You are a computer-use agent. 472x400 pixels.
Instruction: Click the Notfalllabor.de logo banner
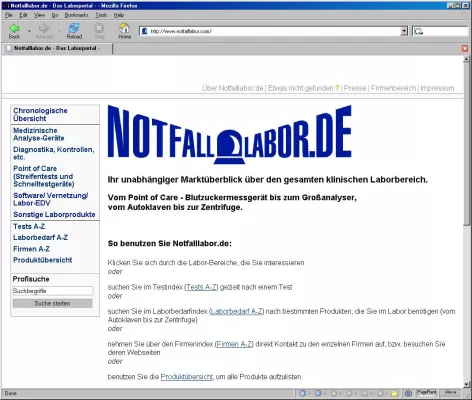tap(229, 134)
